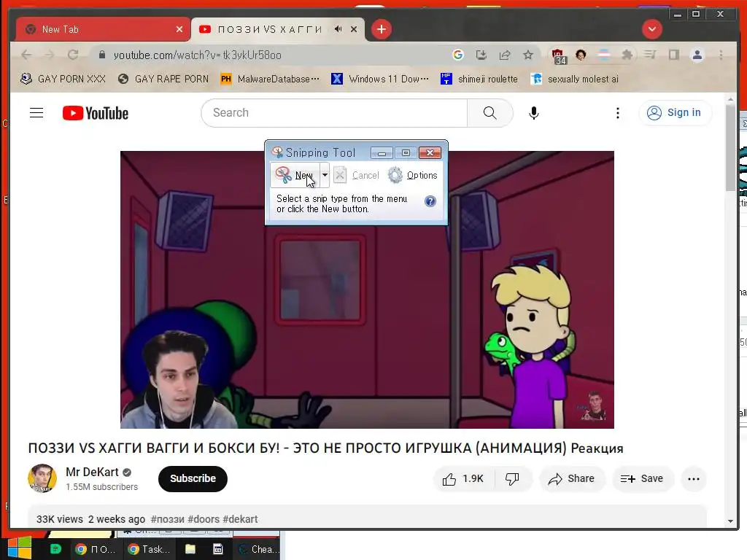Click the green app taskbar icon

coord(55,549)
